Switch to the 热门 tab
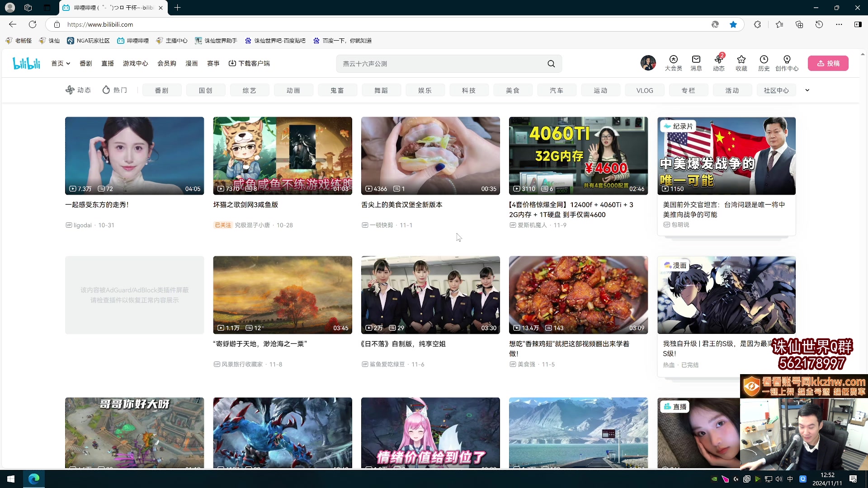868x488 pixels. click(114, 90)
